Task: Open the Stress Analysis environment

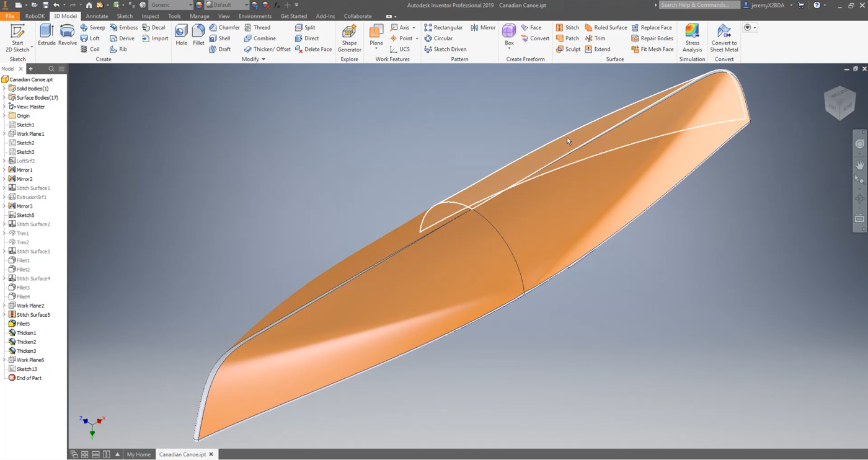Action: point(692,37)
